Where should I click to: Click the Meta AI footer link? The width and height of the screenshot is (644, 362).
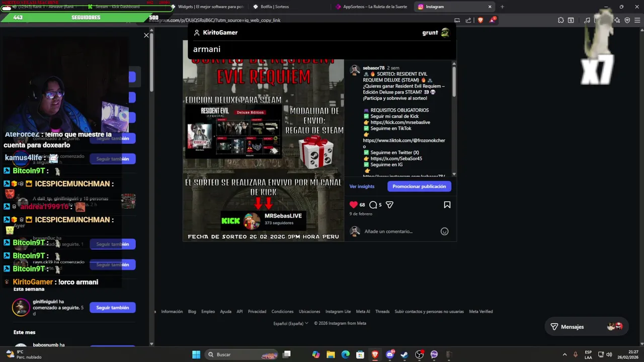point(363,311)
